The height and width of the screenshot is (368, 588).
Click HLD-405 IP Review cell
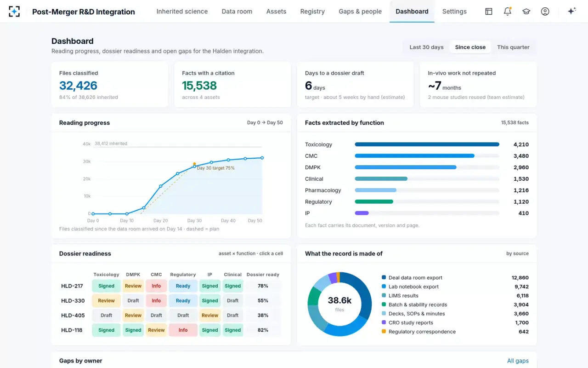click(210, 315)
